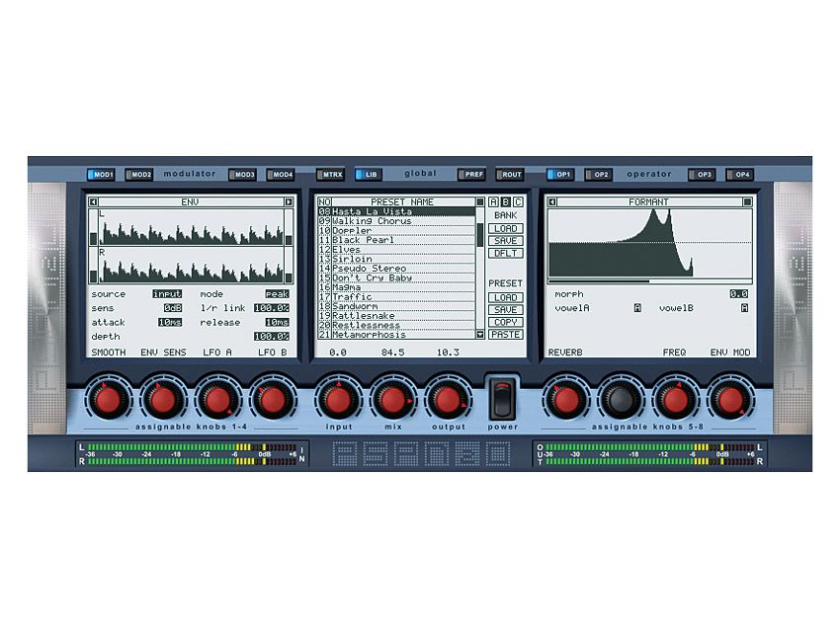Open the ROUT routing panel

click(x=511, y=174)
